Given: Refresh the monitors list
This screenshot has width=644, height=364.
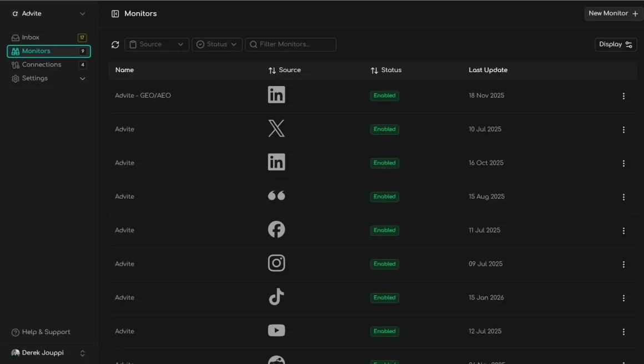Looking at the screenshot, I should pyautogui.click(x=115, y=44).
